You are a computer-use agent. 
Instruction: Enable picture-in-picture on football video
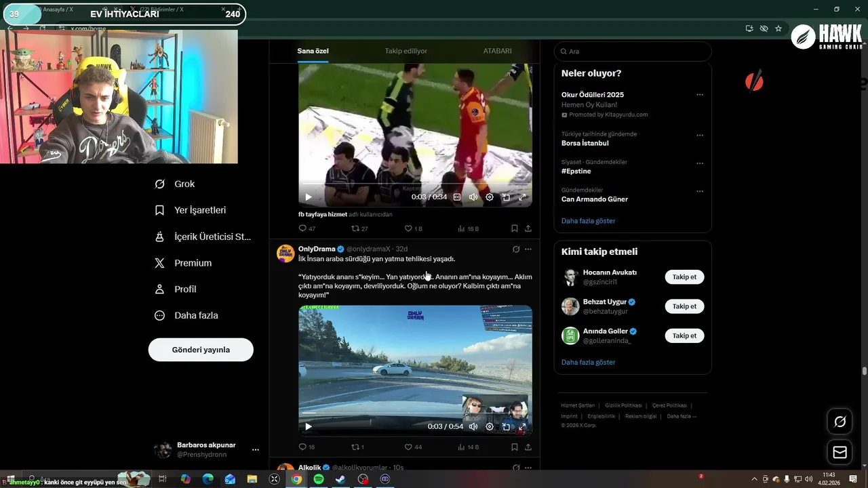[x=506, y=197]
